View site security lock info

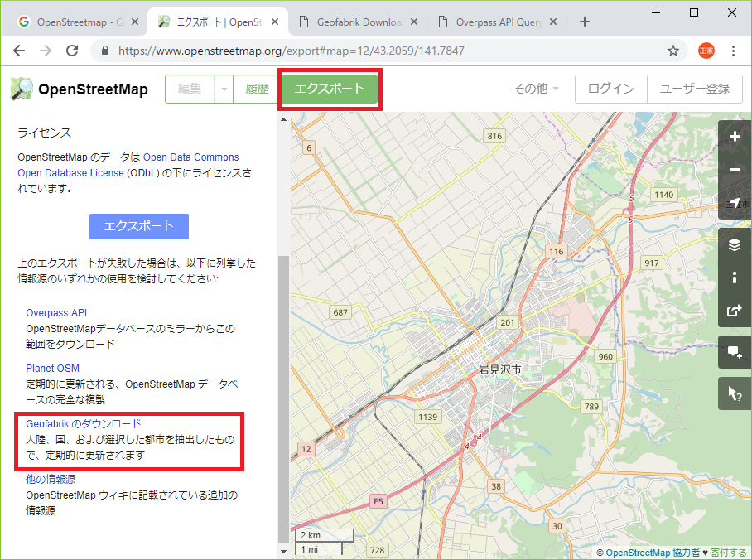pos(105,51)
